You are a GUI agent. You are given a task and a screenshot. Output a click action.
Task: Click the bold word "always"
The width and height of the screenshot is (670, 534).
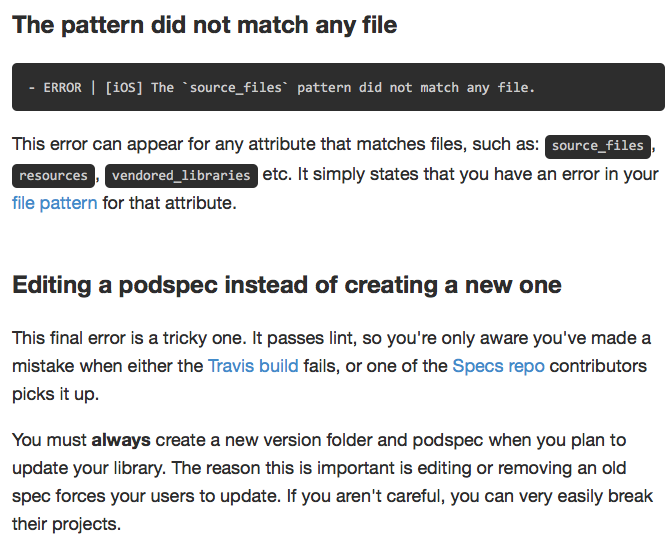coord(121,440)
